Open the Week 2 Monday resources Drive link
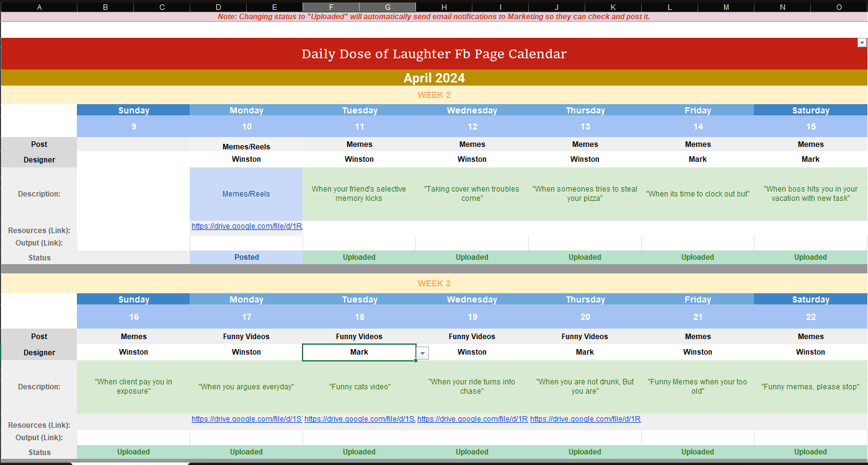868x465 pixels. [x=247, y=226]
